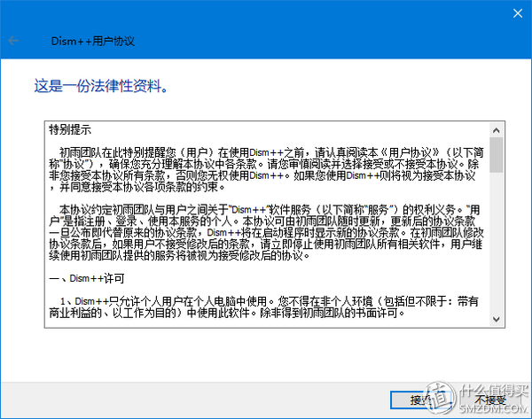Screen dimensions: 532x419
Task: Click the 一、Dism++许可 section heading
Action: tap(87, 278)
